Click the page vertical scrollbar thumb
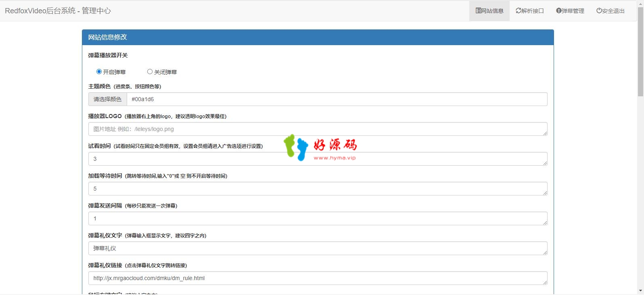 pyautogui.click(x=640, y=52)
